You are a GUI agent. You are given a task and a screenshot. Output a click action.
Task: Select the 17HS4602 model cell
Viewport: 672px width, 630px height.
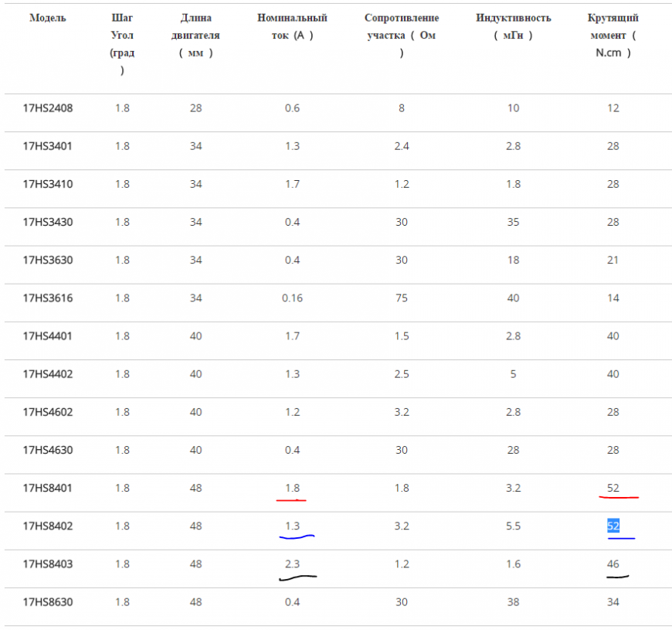click(48, 412)
